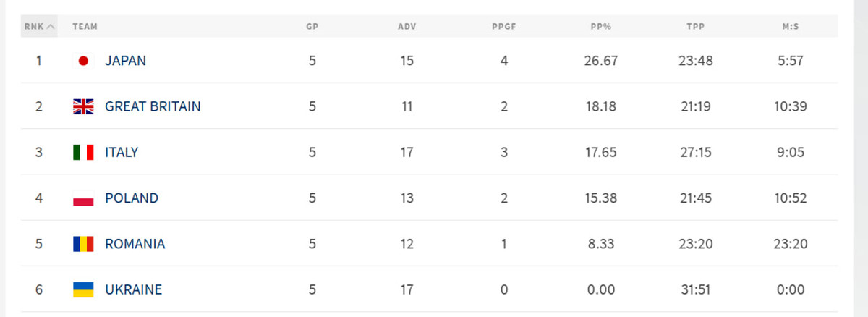This screenshot has width=868, height=317.
Task: Click the Italy flag icon
Action: (x=84, y=153)
